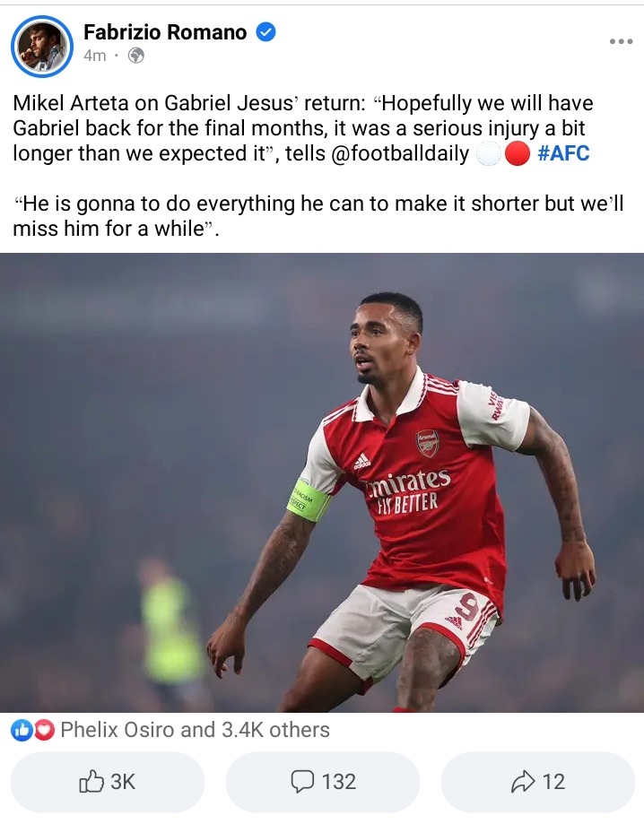
Task: Click the speech bubble comment icon
Action: click(x=302, y=782)
